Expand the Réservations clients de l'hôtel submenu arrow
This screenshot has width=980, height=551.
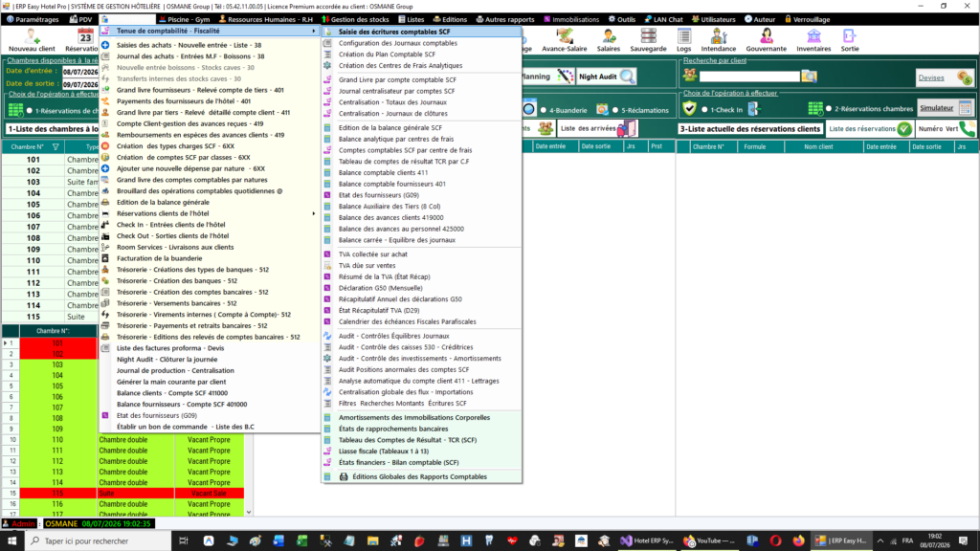(x=314, y=213)
